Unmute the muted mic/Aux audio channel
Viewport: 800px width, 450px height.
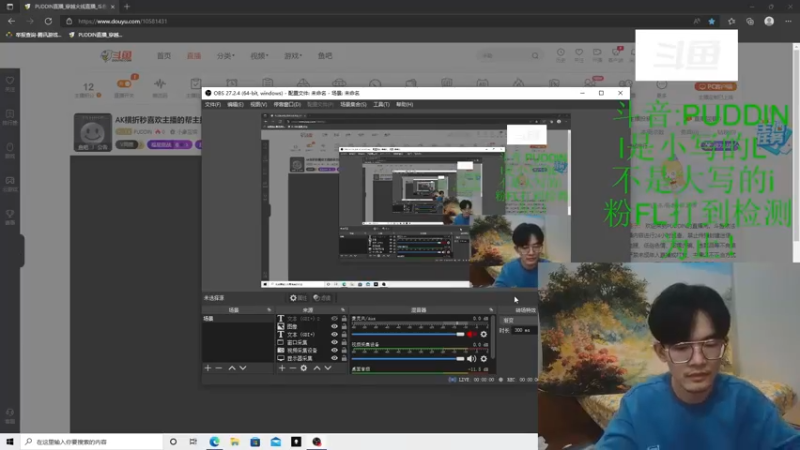[471, 334]
